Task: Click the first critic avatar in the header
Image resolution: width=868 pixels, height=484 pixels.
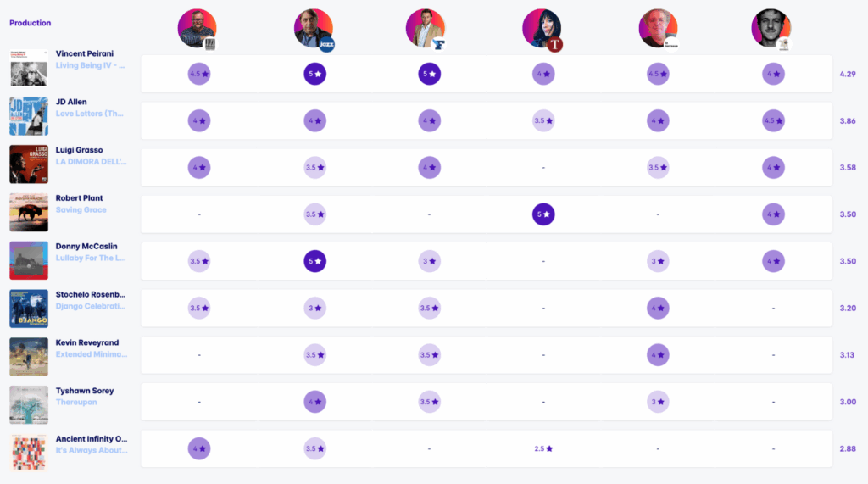Action: 198,28
